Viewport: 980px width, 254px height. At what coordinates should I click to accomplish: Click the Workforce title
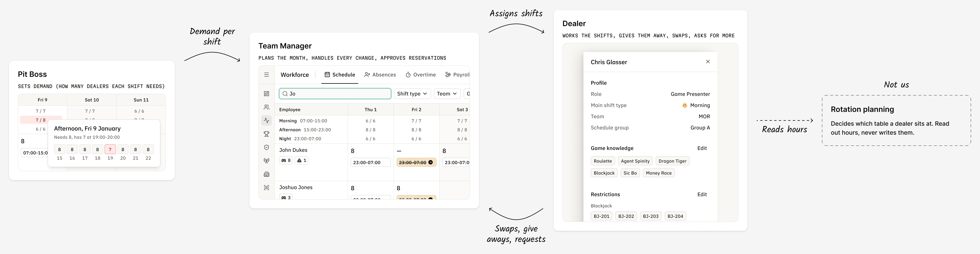pyautogui.click(x=294, y=75)
